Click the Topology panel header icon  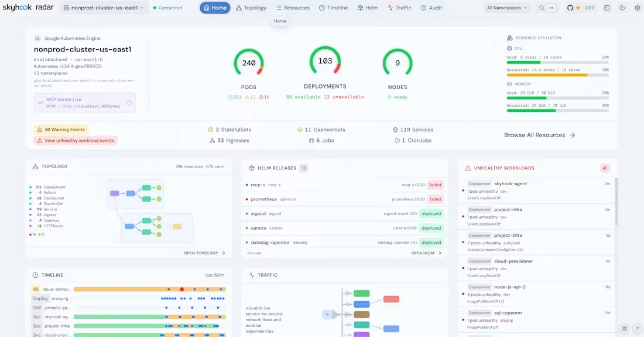point(35,166)
